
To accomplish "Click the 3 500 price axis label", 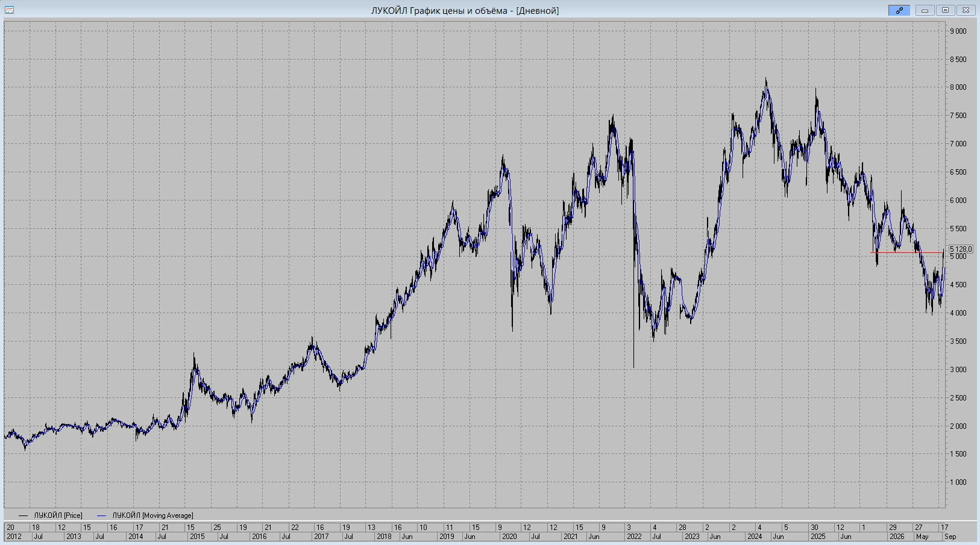I will 958,341.
